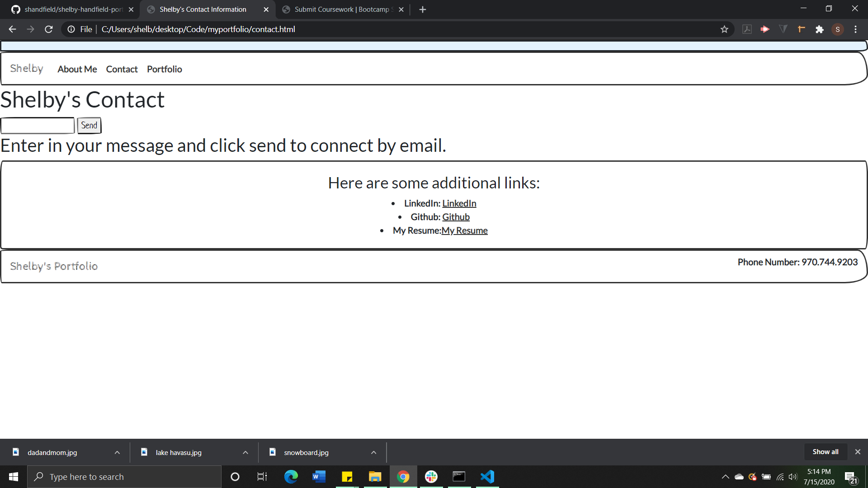The width and height of the screenshot is (868, 488).
Task: Show hidden system tray icons
Action: [725, 477]
